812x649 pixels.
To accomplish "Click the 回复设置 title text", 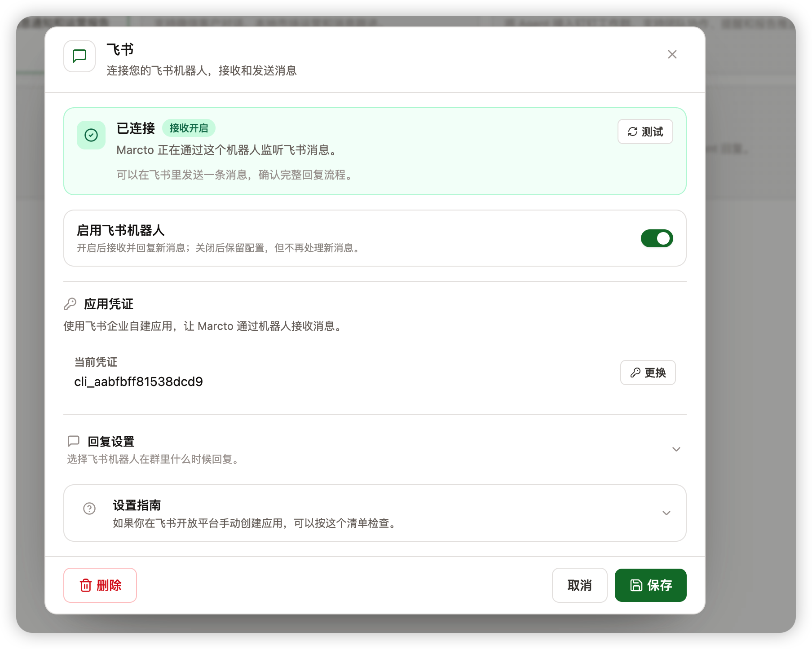I will tap(111, 442).
